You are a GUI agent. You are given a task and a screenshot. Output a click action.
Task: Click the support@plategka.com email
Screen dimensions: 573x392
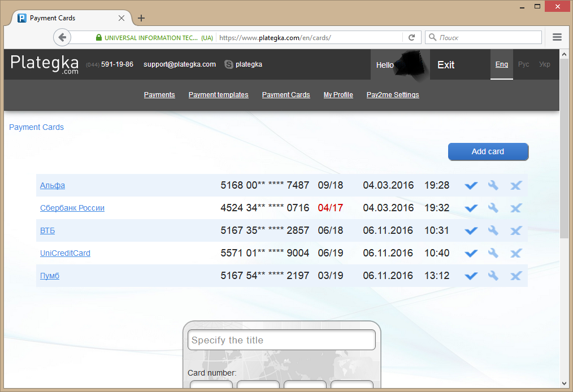point(180,64)
